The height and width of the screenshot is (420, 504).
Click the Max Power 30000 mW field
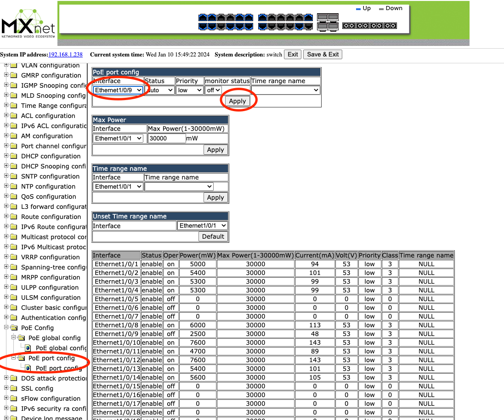pos(167,139)
